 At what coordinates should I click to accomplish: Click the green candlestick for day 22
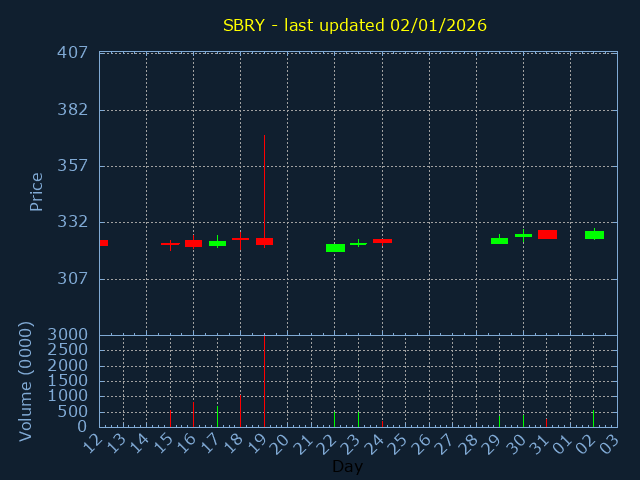pos(335,248)
